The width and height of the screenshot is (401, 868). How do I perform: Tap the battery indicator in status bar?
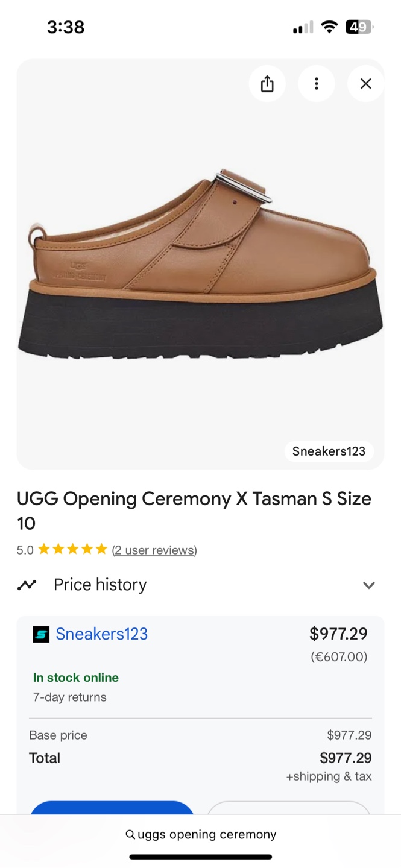tap(359, 27)
